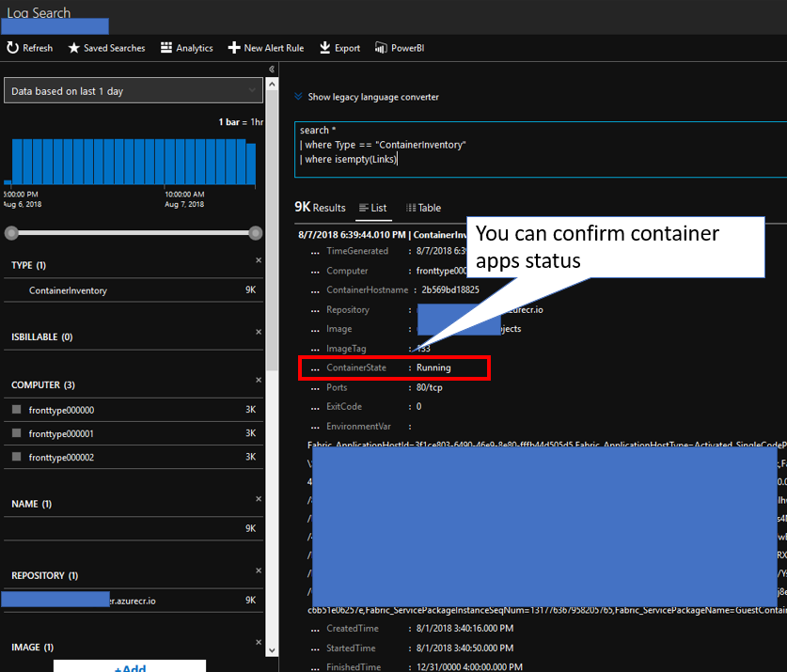Click ContainerHostname value 2b569bd18825
787x672 pixels.
pos(450,289)
